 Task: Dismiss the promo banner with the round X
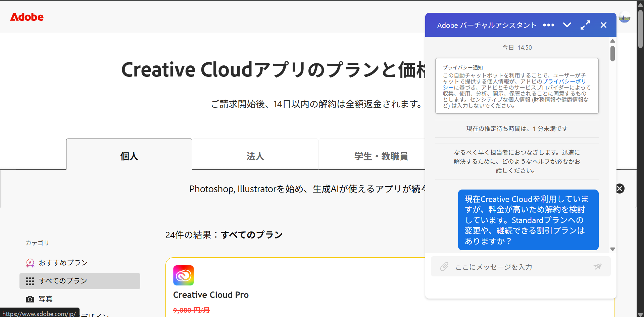coord(620,189)
